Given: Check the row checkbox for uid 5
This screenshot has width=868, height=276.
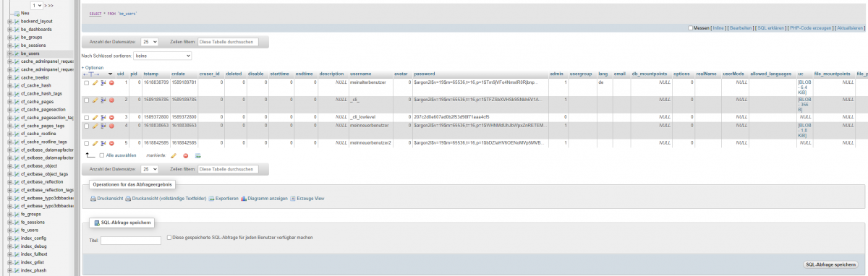Looking at the screenshot, I should pos(86,143).
